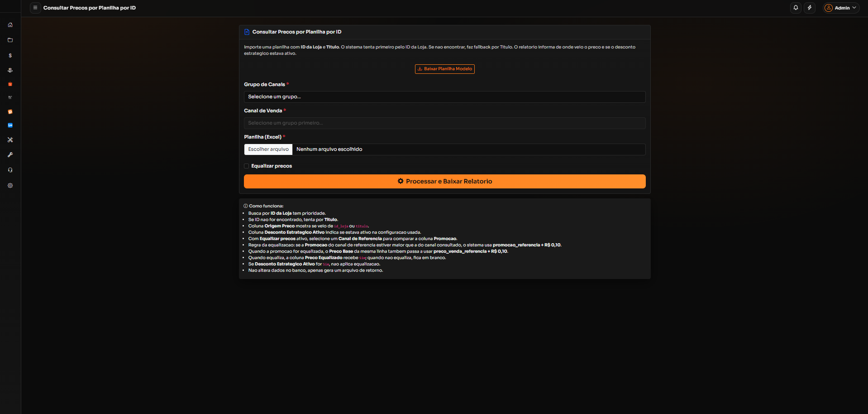Open the blue Magalu icon in the sidebar

(x=10, y=125)
